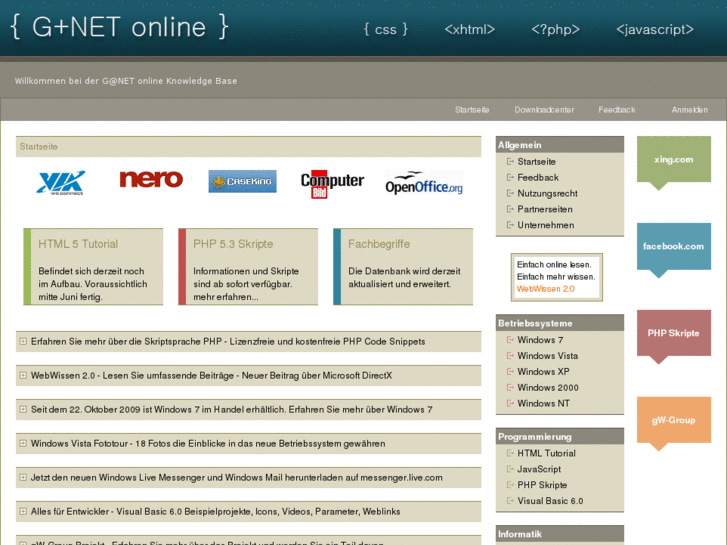This screenshot has height=545, width=727.
Task: Open JavaScript under Programmierung
Action: (x=539, y=469)
